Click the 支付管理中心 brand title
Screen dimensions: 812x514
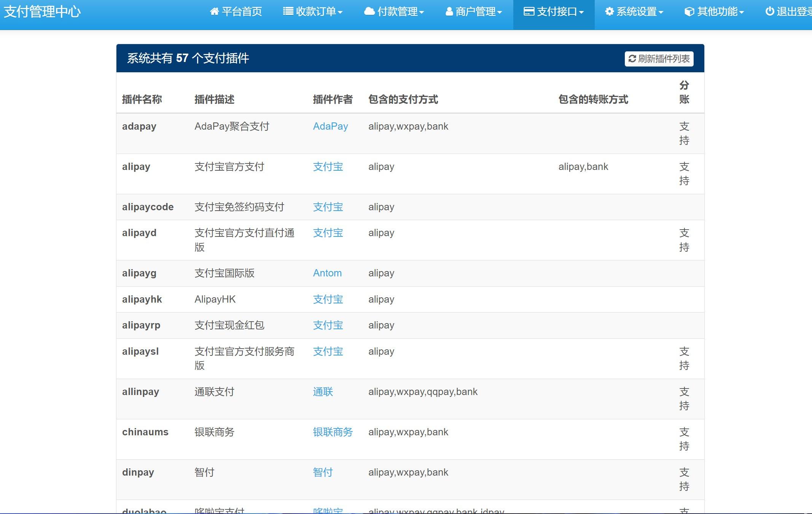tap(42, 12)
